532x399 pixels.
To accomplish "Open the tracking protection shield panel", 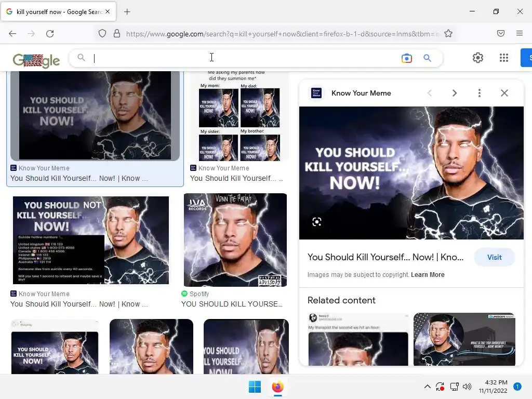I will (102, 34).
